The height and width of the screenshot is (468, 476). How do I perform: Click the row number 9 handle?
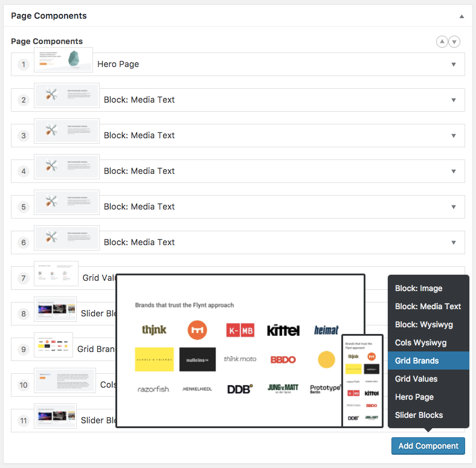[x=24, y=350]
